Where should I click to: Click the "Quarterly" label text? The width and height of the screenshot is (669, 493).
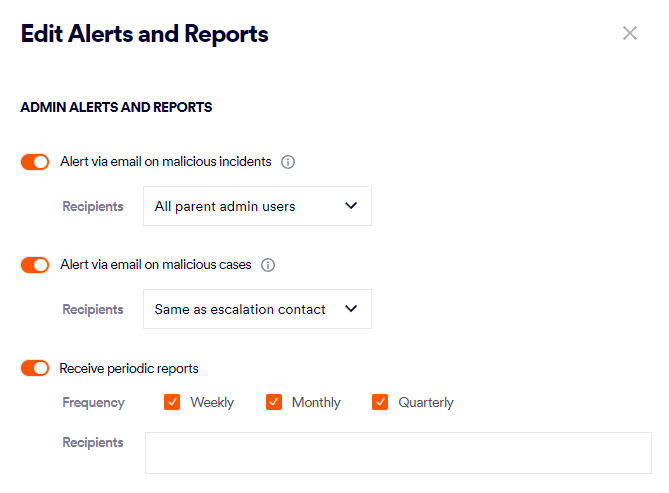coord(426,402)
